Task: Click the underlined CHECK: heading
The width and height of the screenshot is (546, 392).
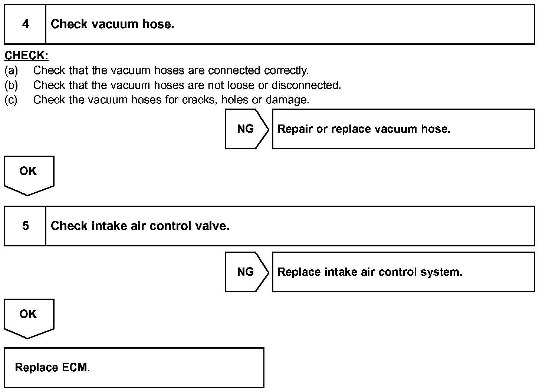Action: point(26,56)
